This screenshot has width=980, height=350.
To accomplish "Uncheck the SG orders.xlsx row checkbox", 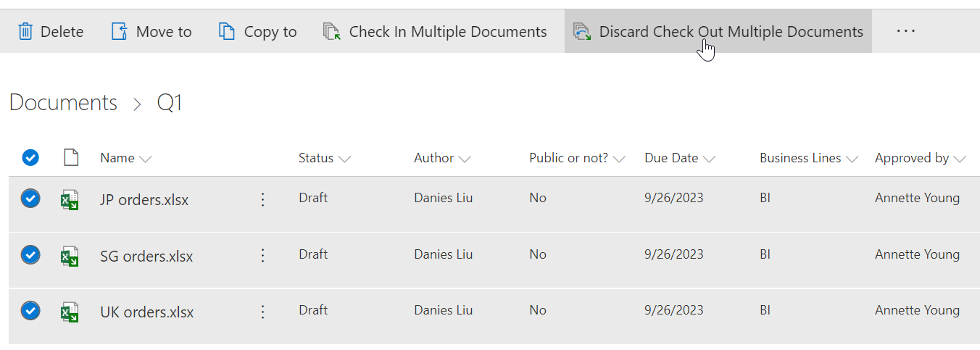I will coord(30,254).
